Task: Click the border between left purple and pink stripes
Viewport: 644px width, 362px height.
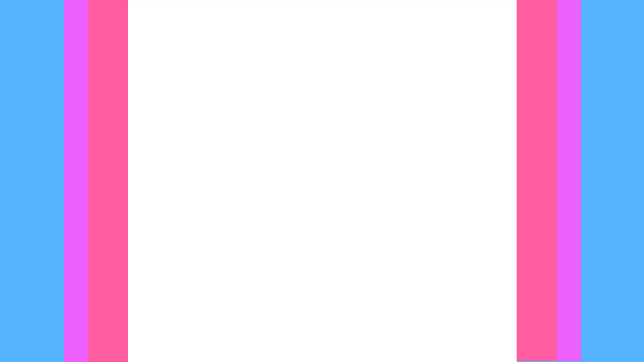Action: [88, 181]
